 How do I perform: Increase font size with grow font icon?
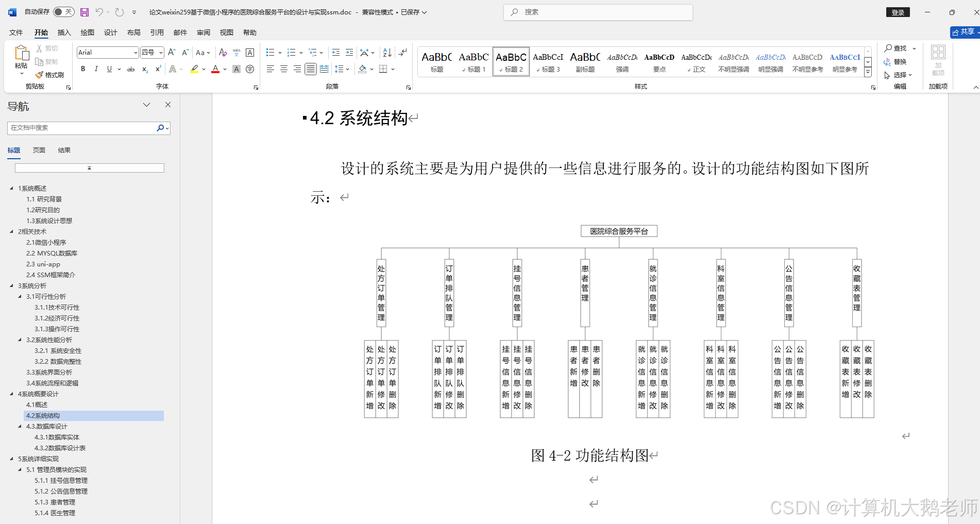coord(172,52)
